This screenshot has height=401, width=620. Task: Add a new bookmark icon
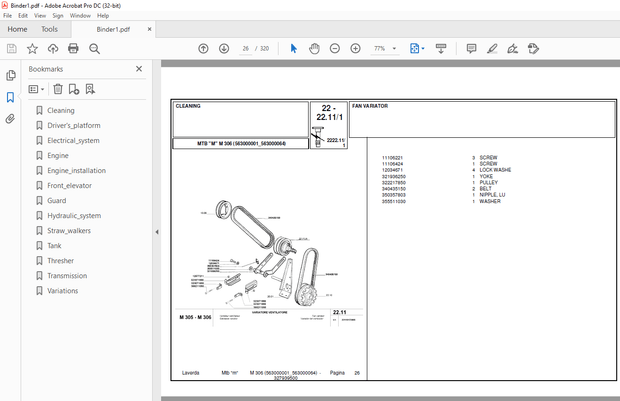[74, 89]
